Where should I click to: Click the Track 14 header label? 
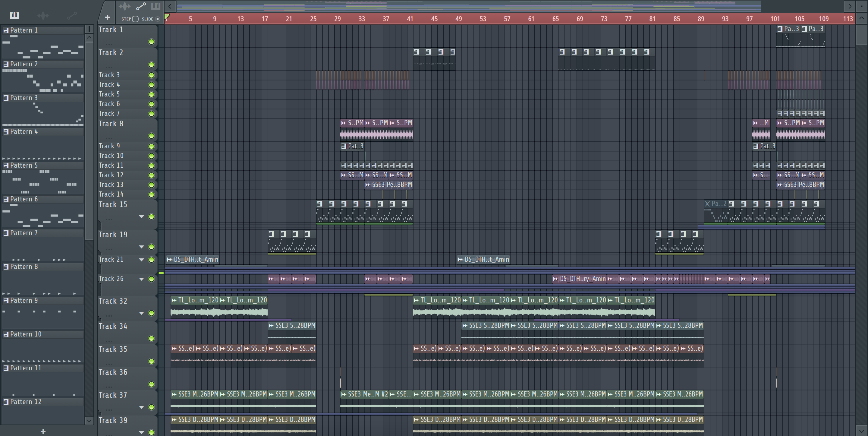point(111,194)
